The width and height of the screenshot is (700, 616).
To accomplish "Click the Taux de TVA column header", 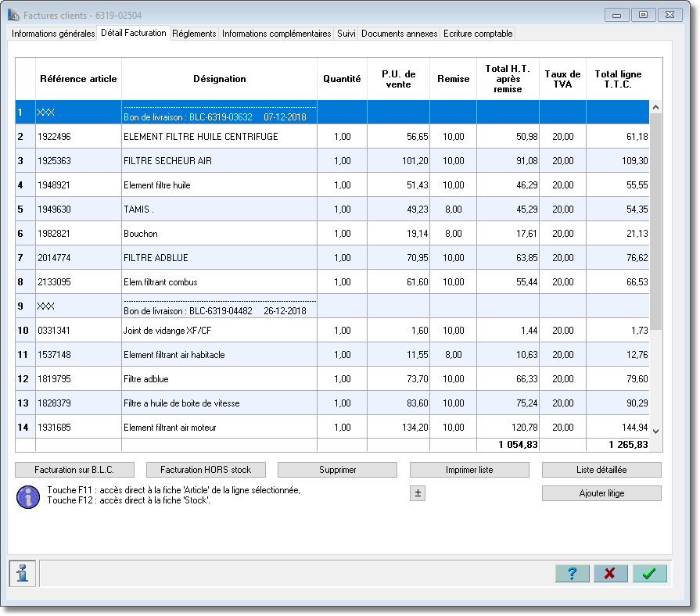I will (562, 79).
